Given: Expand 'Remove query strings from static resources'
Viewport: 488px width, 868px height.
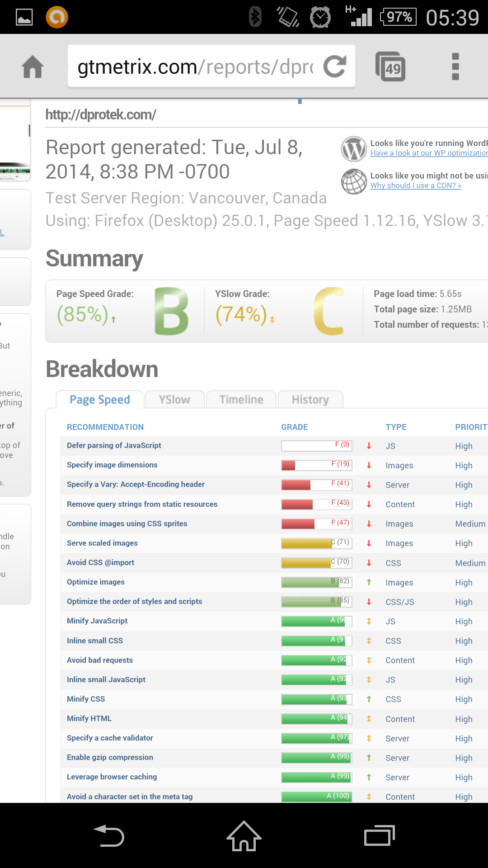Looking at the screenshot, I should [142, 504].
